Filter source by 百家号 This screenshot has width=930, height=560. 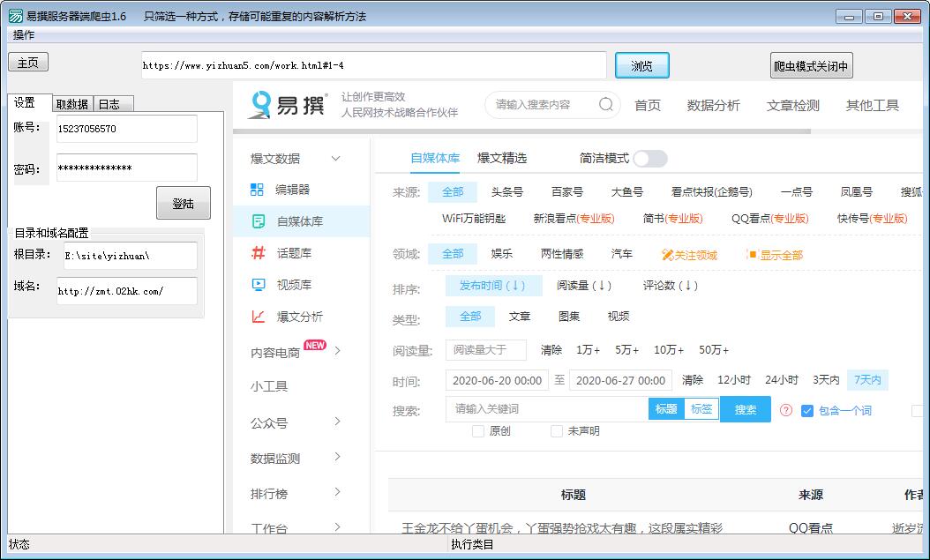[x=566, y=192]
